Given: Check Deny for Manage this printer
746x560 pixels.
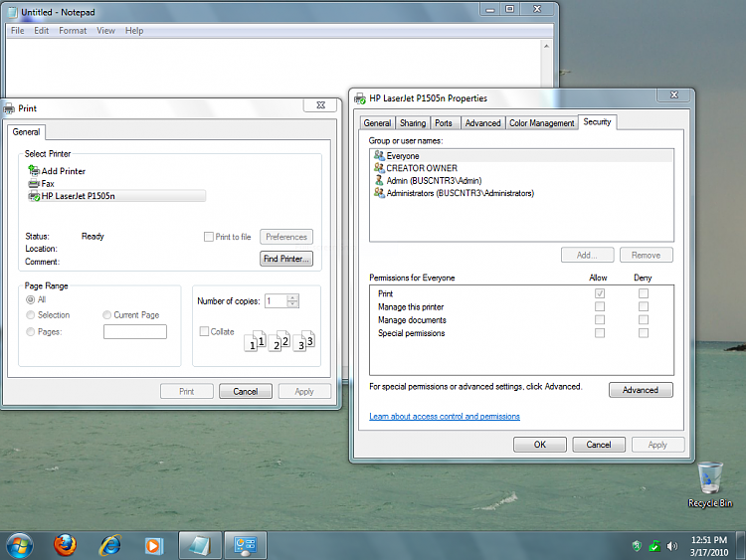Looking at the screenshot, I should (644, 306).
